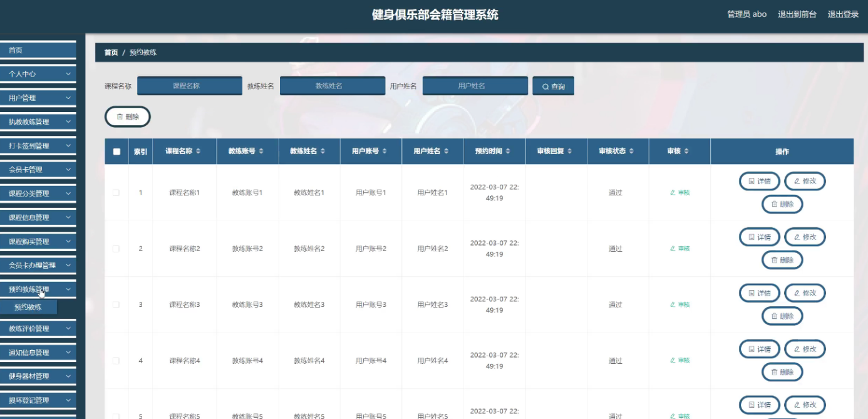Click the 教练账号2 table cell

pos(247,249)
